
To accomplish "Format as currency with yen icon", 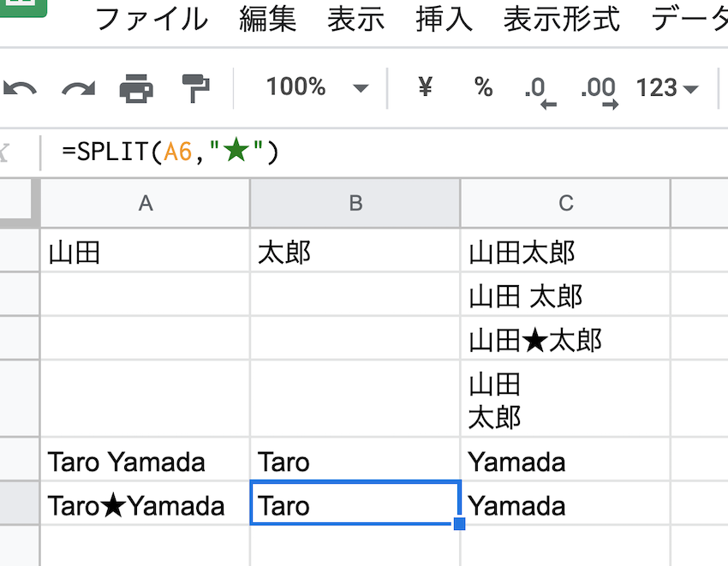I will point(425,87).
